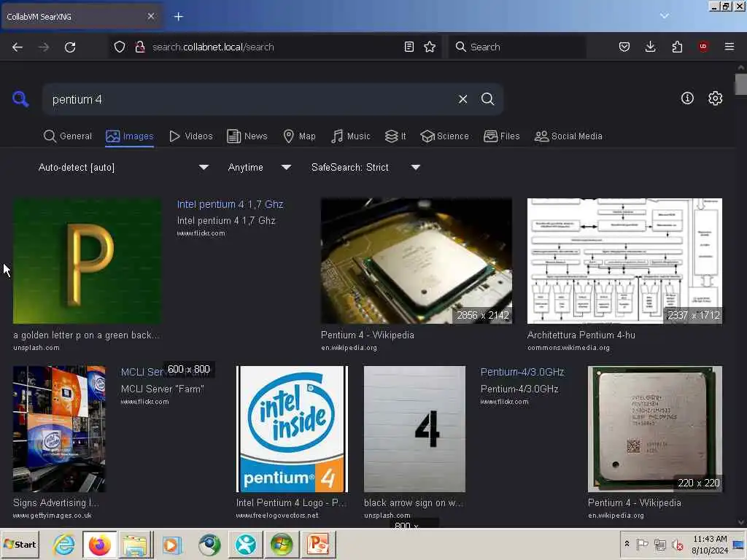The height and width of the screenshot is (560, 747).
Task: Focus the browser address bar
Action: pos(275,47)
